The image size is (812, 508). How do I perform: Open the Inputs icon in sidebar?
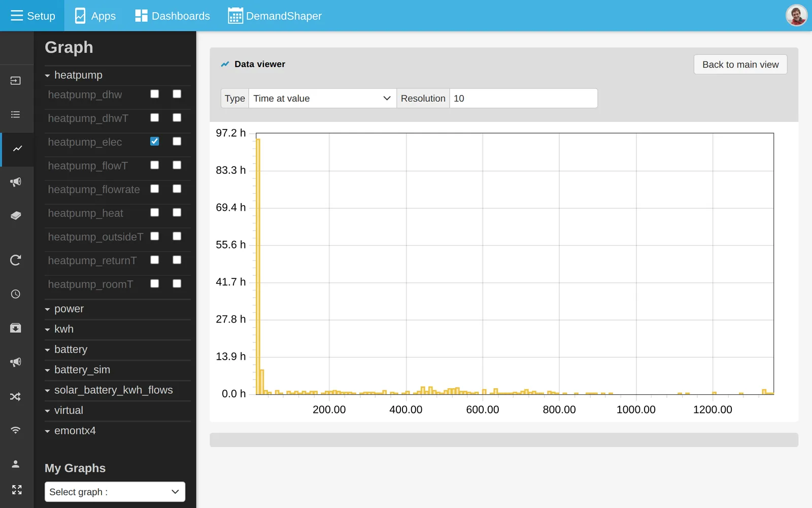(16, 81)
